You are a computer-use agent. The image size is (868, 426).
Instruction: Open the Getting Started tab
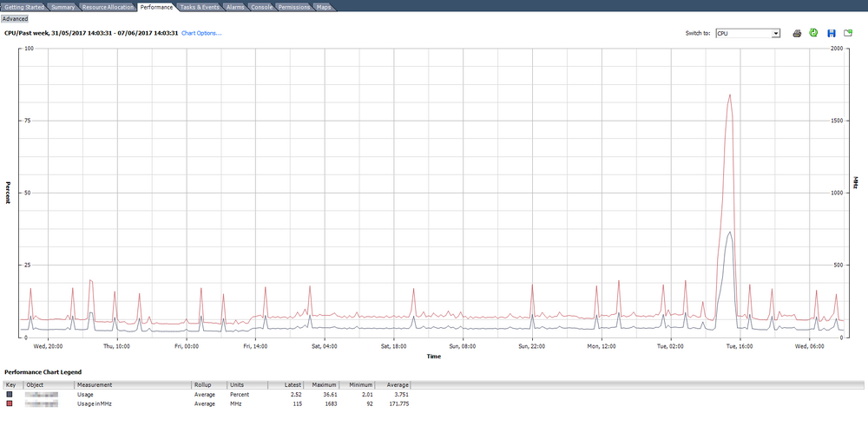click(23, 7)
